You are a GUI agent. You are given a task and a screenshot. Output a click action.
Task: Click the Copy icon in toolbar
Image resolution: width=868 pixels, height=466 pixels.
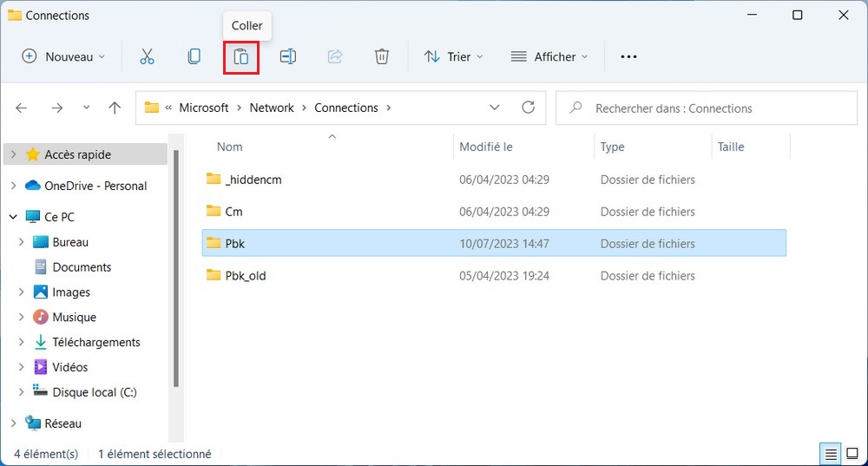[x=194, y=56]
